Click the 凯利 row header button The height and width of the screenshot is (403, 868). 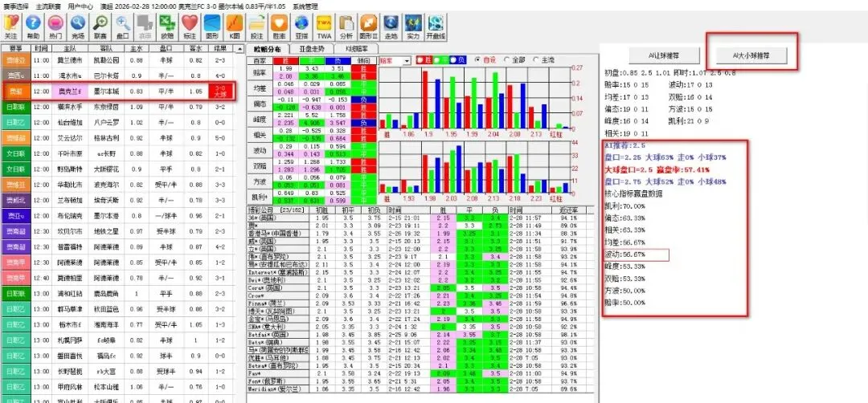point(259,197)
